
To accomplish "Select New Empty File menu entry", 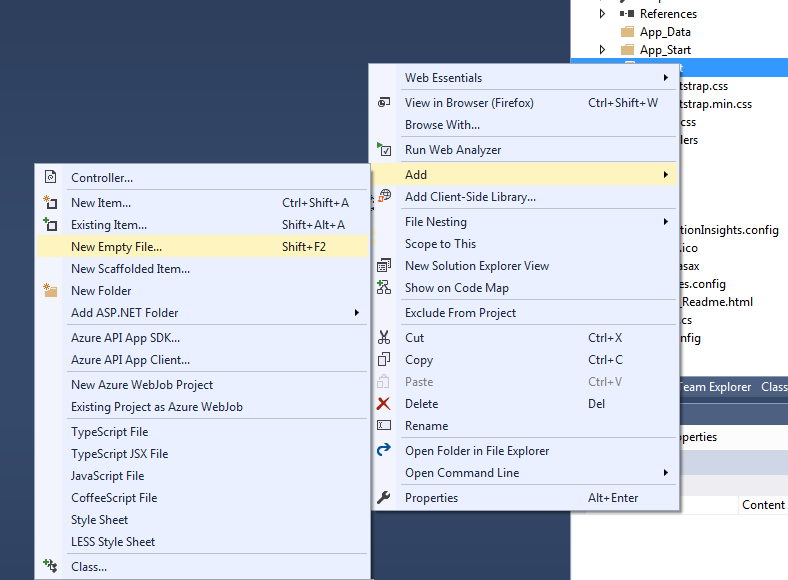I will click(116, 247).
